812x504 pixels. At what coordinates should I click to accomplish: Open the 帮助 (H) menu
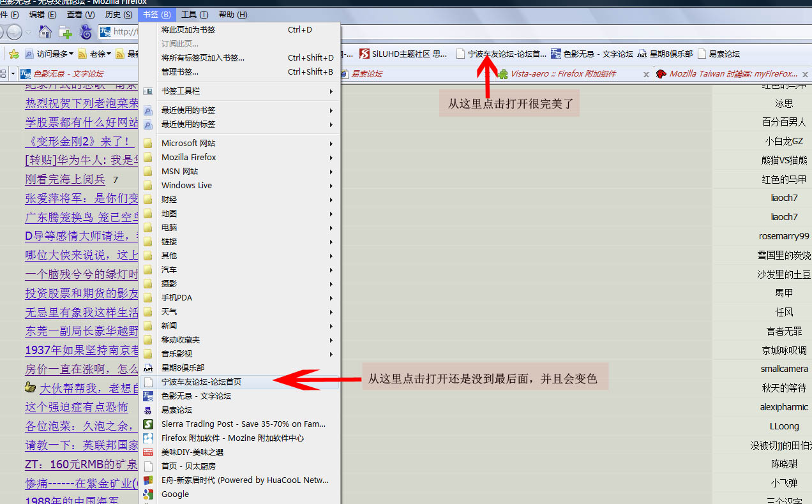233,14
